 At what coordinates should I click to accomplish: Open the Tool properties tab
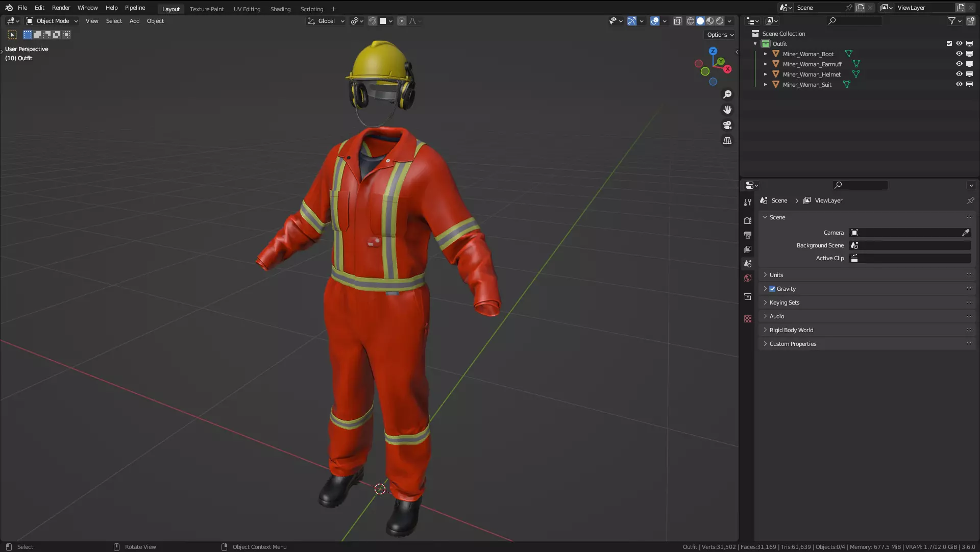748,203
